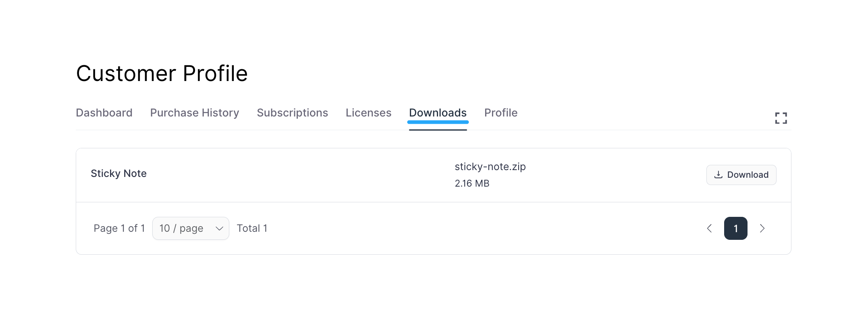
Task: Open the 10 / page dropdown
Action: (190, 228)
